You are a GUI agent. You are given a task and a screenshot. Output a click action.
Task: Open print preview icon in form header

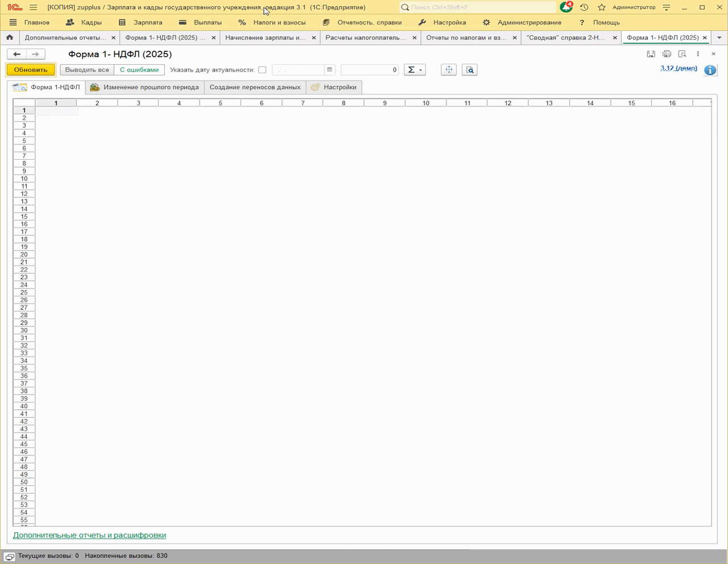pos(682,54)
